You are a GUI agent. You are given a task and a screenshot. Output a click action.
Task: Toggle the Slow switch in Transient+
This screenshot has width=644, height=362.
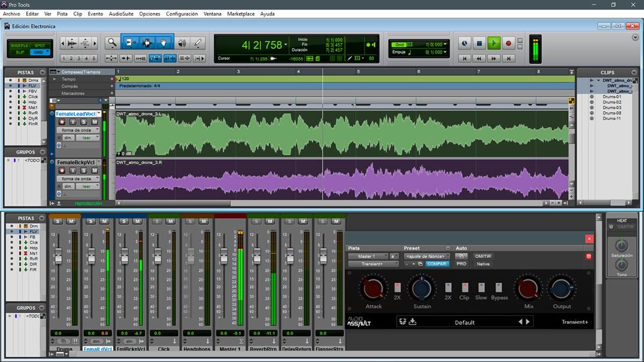pyautogui.click(x=481, y=288)
